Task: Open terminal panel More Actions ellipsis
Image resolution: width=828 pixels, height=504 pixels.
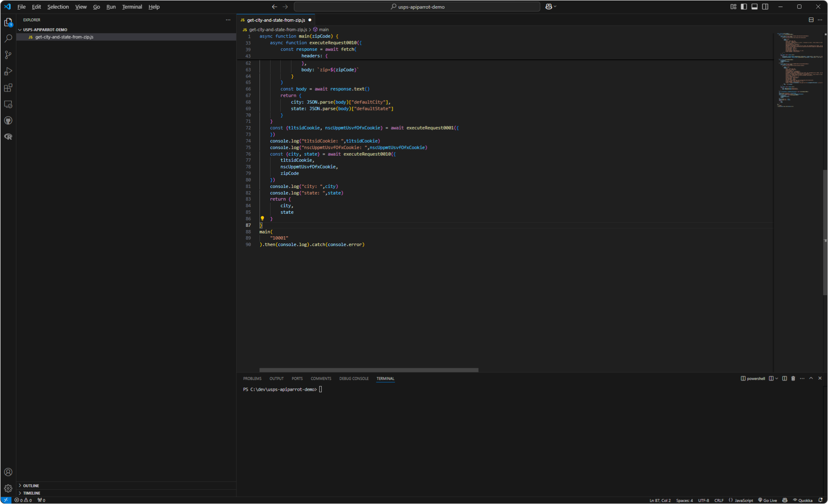Action: (x=802, y=379)
